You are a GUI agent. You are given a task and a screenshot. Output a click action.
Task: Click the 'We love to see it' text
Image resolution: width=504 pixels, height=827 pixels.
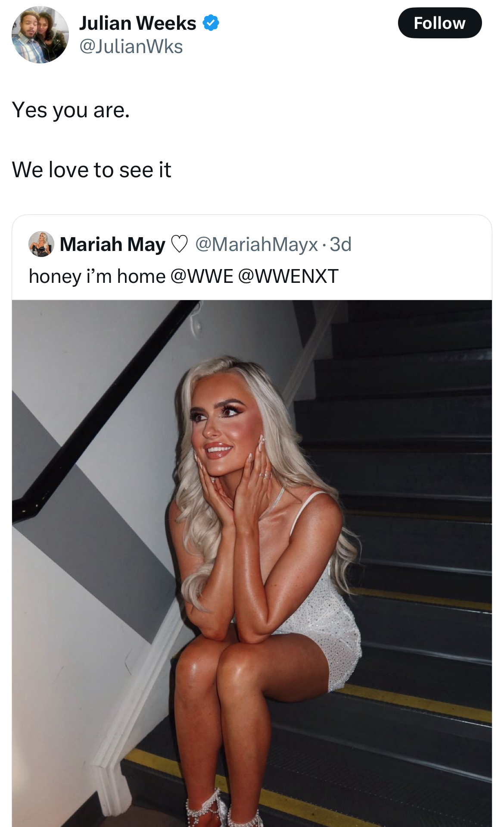[91, 169]
